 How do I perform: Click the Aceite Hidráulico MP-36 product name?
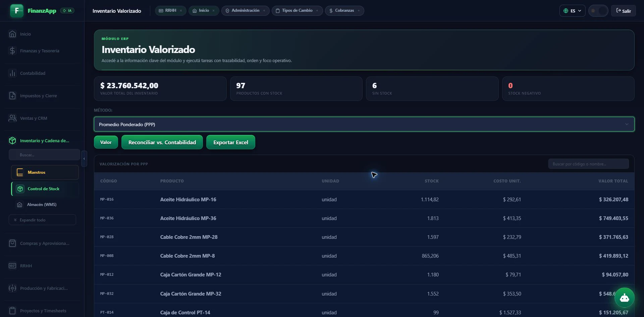click(188, 218)
